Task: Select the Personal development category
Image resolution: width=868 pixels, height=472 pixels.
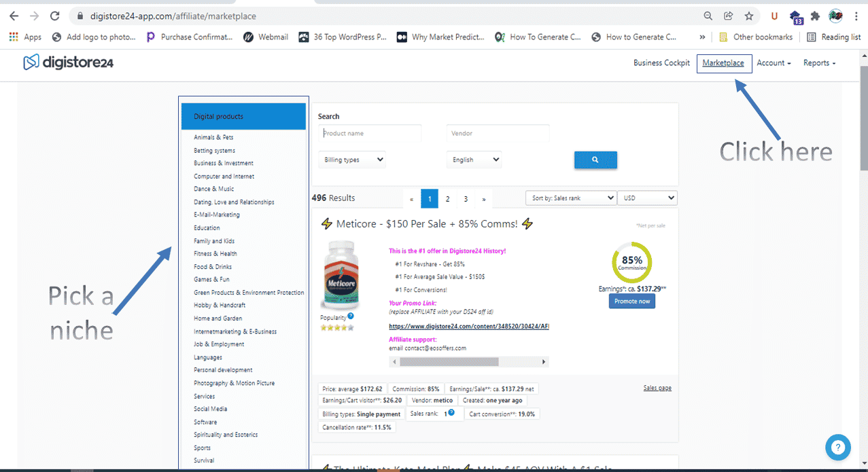Action: click(x=223, y=370)
